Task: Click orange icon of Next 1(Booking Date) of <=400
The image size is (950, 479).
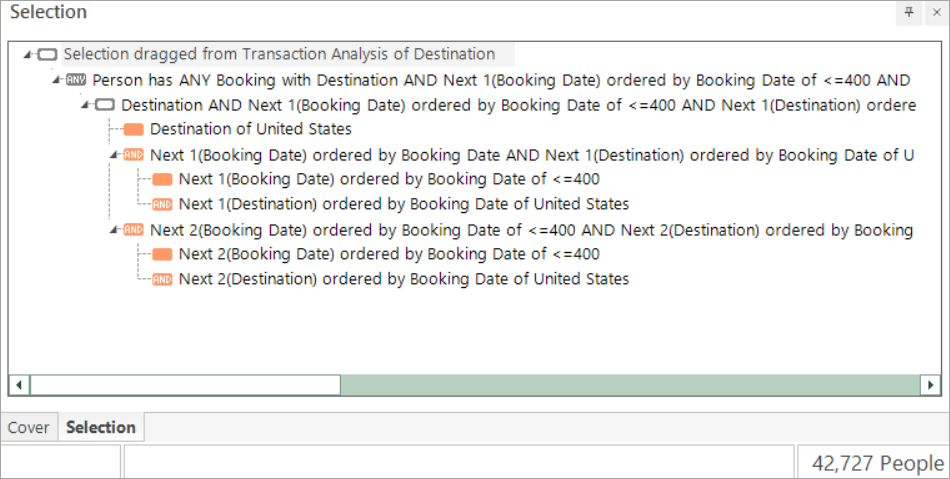Action: [x=162, y=180]
